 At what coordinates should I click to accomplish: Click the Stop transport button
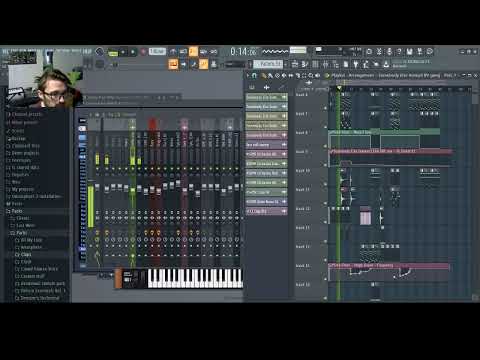(133, 52)
